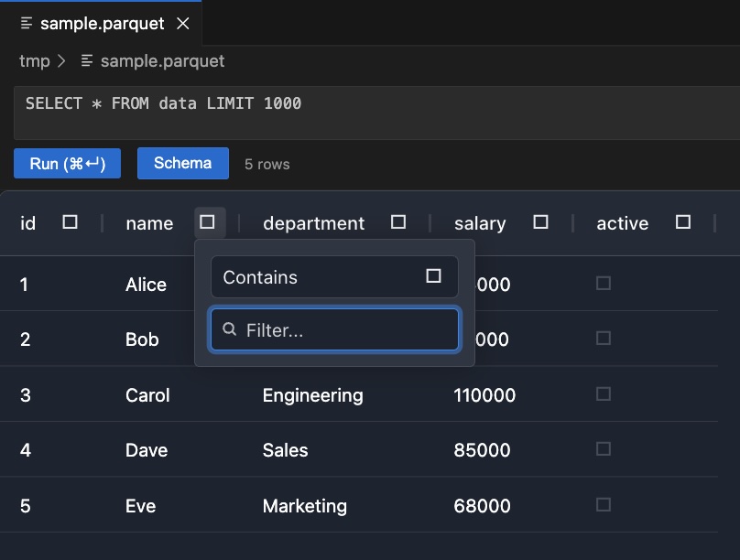Click sample.parquet in breadcrumb path

[x=162, y=60]
